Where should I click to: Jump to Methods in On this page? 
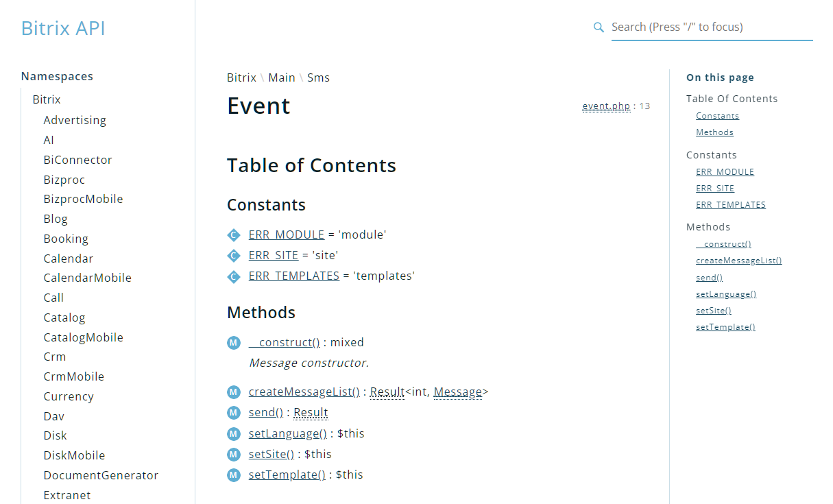[714, 132]
